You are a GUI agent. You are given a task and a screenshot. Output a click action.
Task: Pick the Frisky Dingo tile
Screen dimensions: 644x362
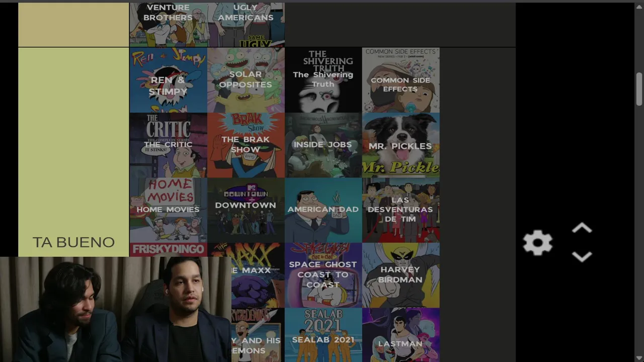click(168, 249)
